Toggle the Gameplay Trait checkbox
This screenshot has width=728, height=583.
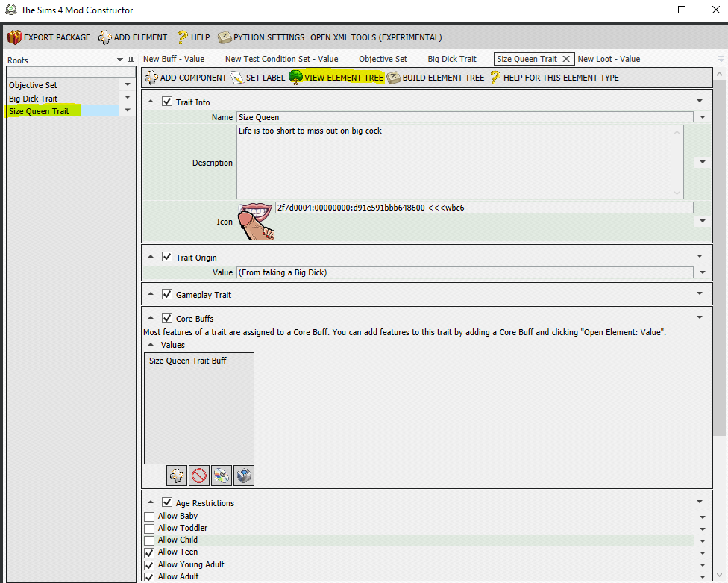167,294
